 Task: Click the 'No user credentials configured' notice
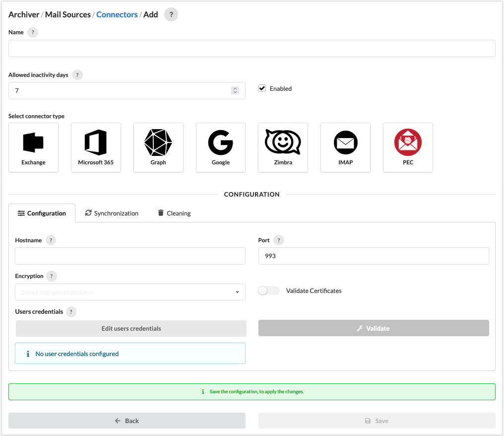130,353
